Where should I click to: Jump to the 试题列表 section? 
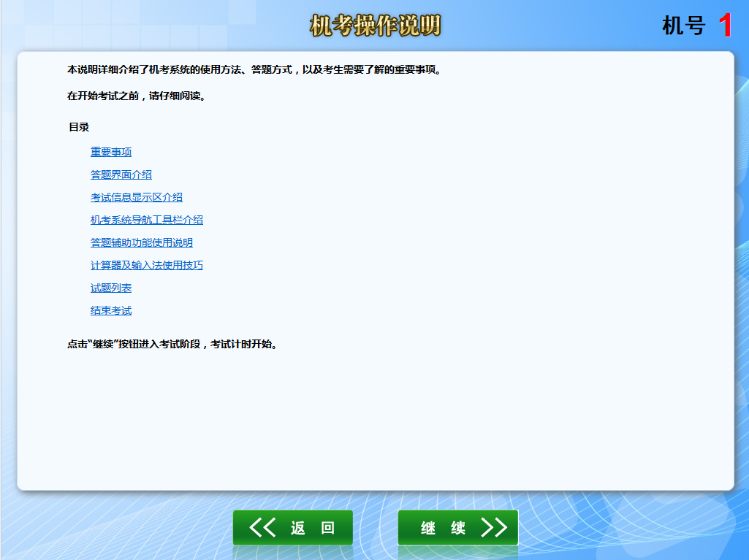click(x=111, y=288)
